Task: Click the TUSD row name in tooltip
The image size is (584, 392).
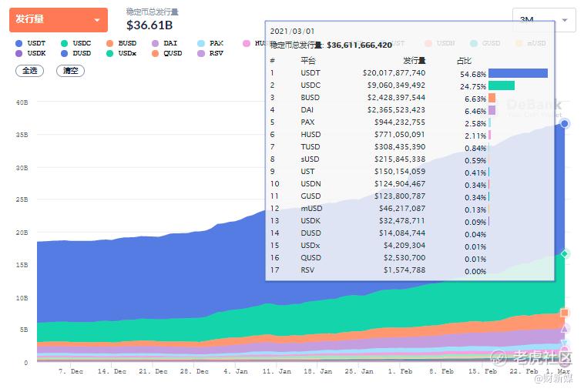Action: [310, 146]
